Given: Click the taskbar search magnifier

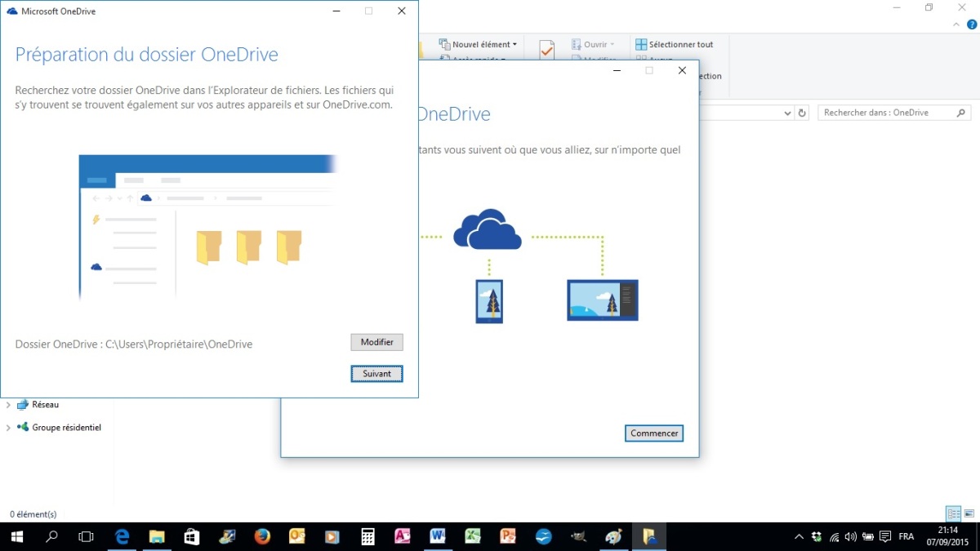Looking at the screenshot, I should point(51,536).
